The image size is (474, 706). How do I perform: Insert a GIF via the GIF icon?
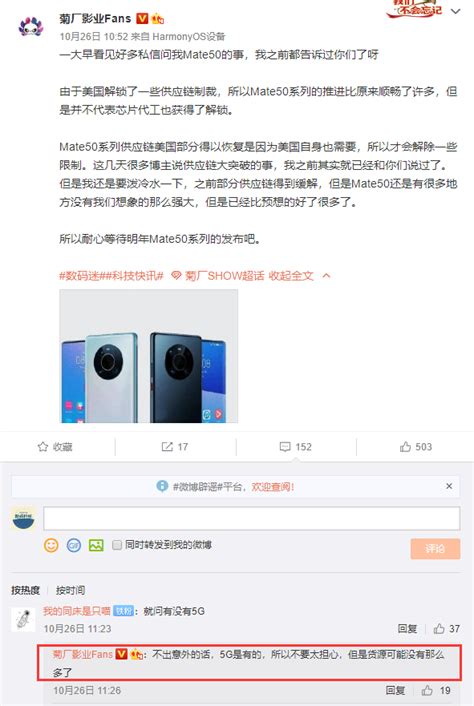pyautogui.click(x=73, y=545)
